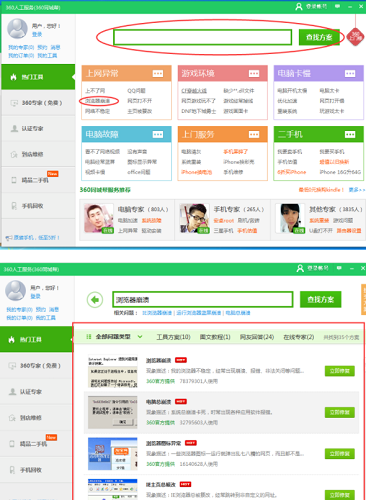Open the 在线专家(2) tab

point(299,337)
